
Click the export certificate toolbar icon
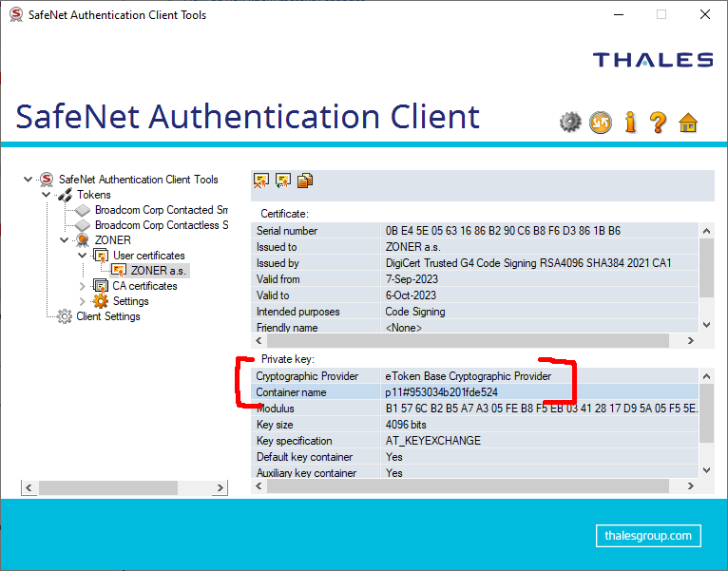[282, 181]
